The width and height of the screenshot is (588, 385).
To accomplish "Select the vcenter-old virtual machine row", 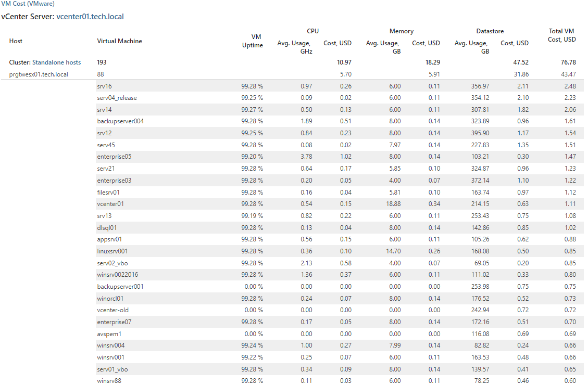I will (x=340, y=310).
